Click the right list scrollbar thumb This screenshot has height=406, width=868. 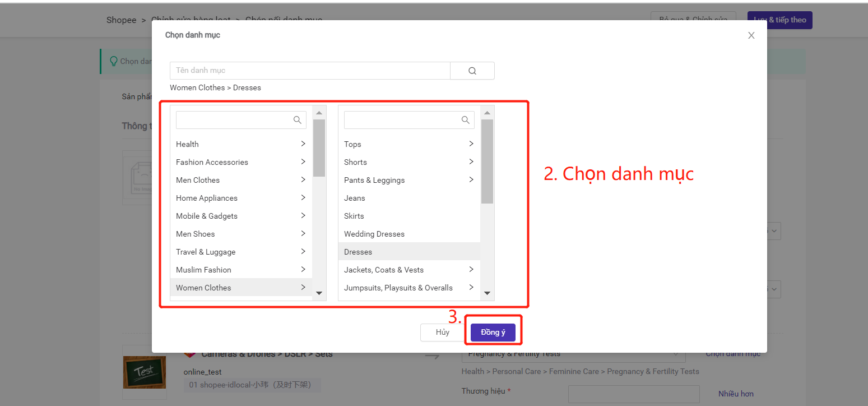point(487,161)
